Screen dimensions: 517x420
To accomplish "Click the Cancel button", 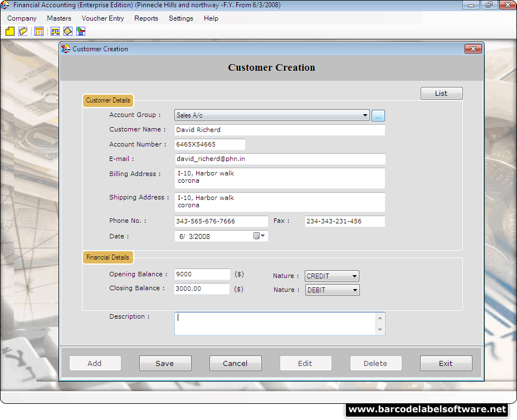I will pos(236,363).
